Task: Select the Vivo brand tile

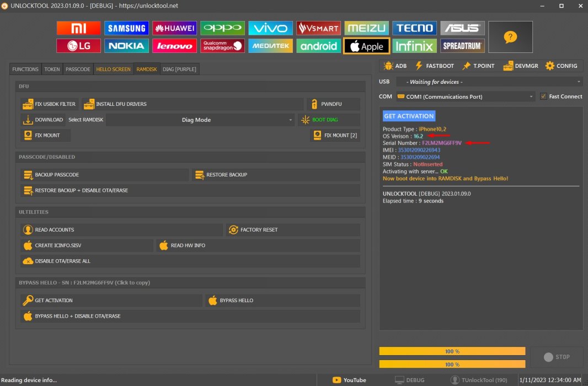Action: (270, 28)
